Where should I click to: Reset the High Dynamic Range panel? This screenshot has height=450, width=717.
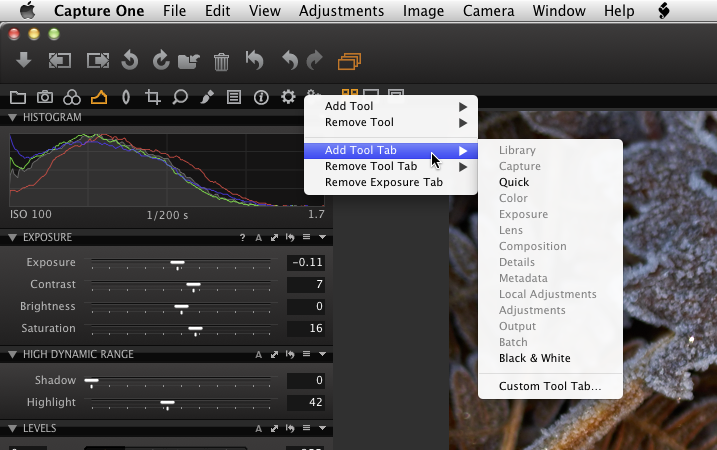click(290, 354)
